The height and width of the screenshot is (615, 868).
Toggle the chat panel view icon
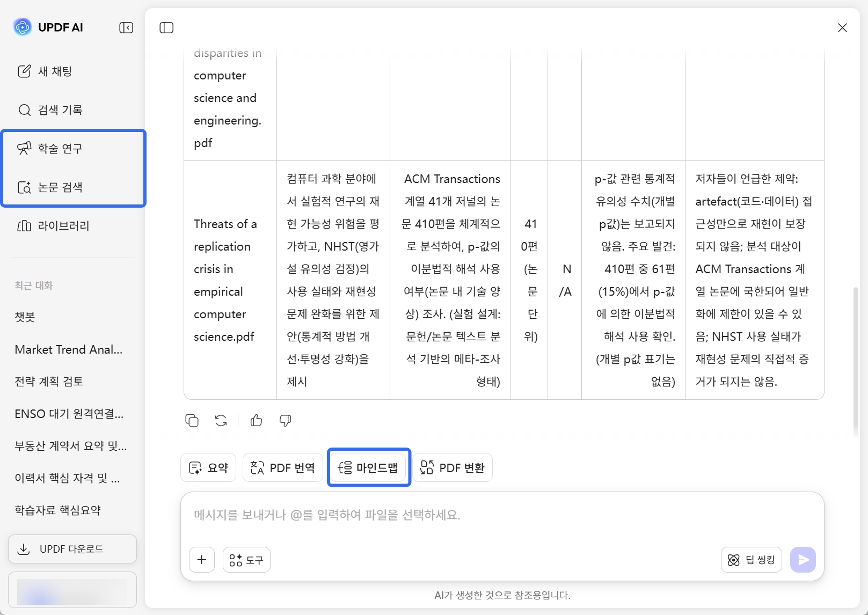166,27
